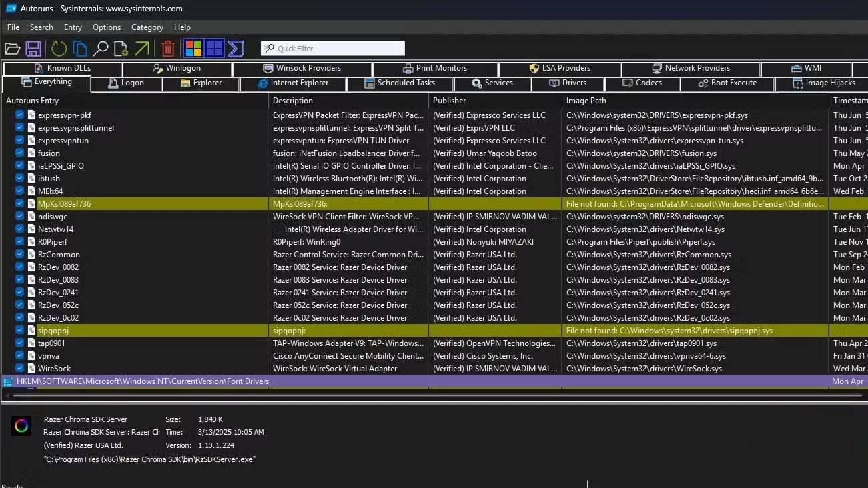Screen dimensions: 868x488
Task: Click the Open file toolbar icon
Action: [12, 49]
